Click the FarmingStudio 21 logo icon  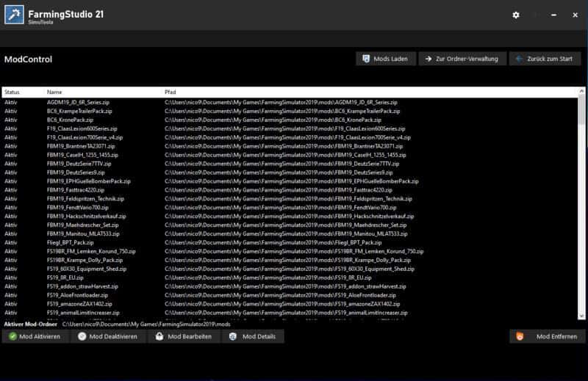[14, 15]
